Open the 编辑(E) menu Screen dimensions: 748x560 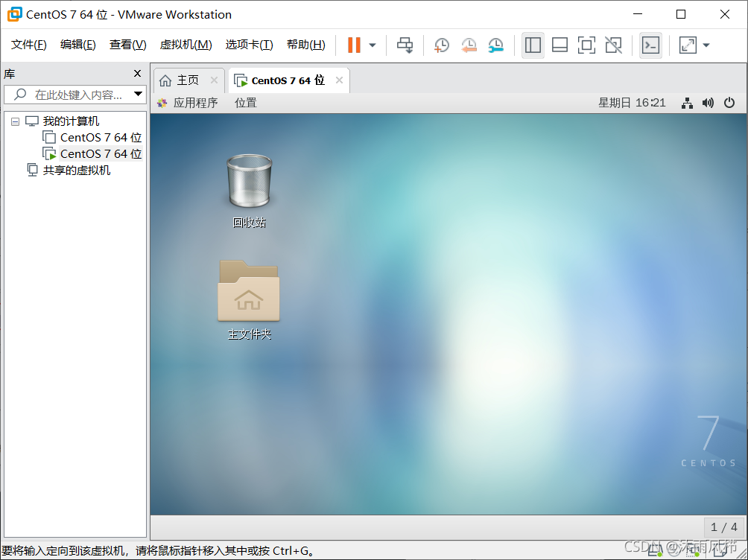[x=77, y=45]
